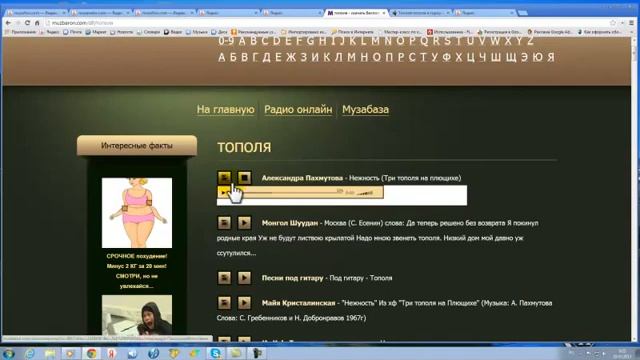Viewport: 640px width, 360px height.
Task: Open a new browser tab
Action: tap(523, 13)
